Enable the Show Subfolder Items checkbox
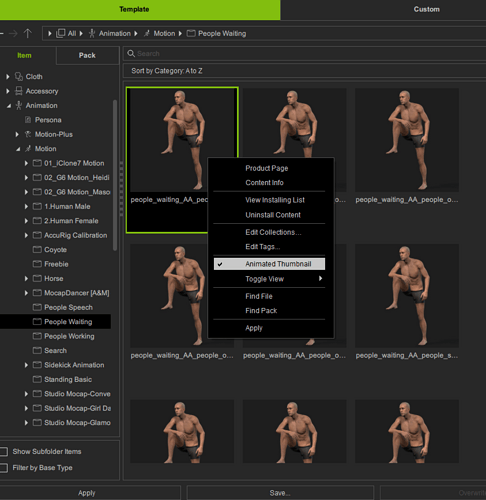486x500 pixels. coord(4,452)
